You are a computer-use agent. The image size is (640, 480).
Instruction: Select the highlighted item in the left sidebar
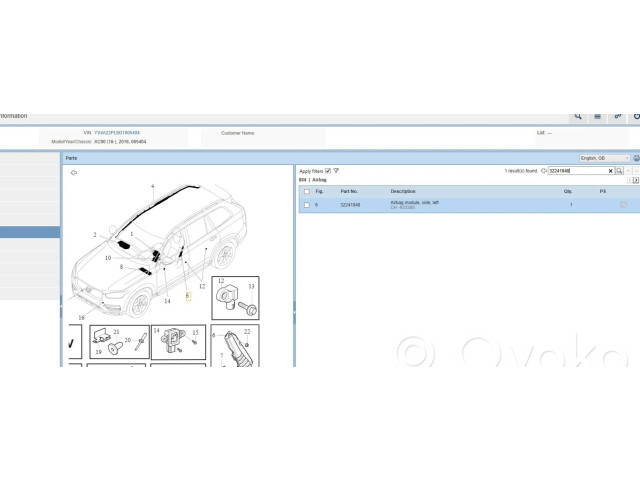coord(30,232)
